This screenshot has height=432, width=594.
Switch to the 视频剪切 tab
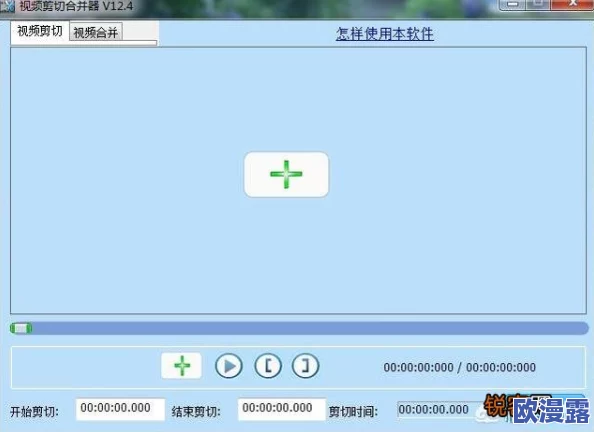click(40, 31)
